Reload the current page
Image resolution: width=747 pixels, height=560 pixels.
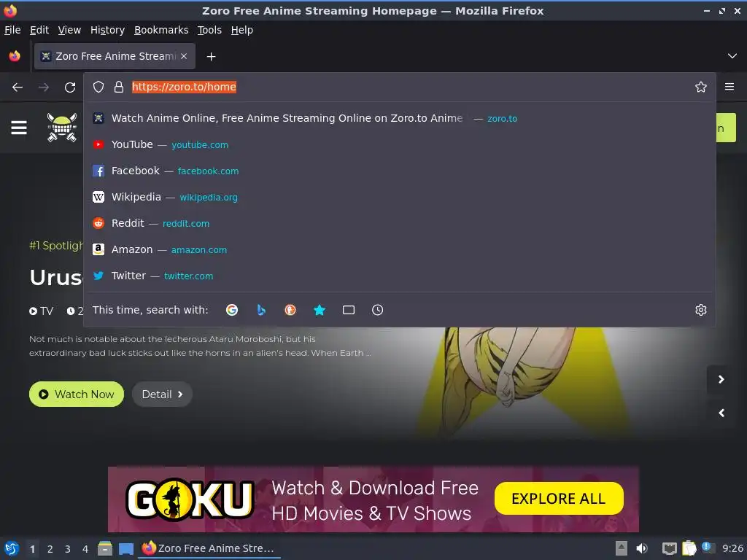(x=70, y=87)
